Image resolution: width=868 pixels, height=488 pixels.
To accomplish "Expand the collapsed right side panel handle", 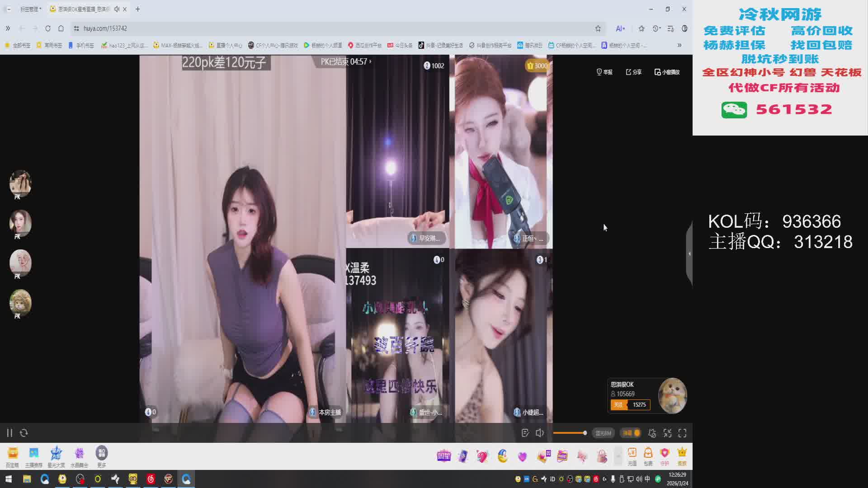I will 689,253.
